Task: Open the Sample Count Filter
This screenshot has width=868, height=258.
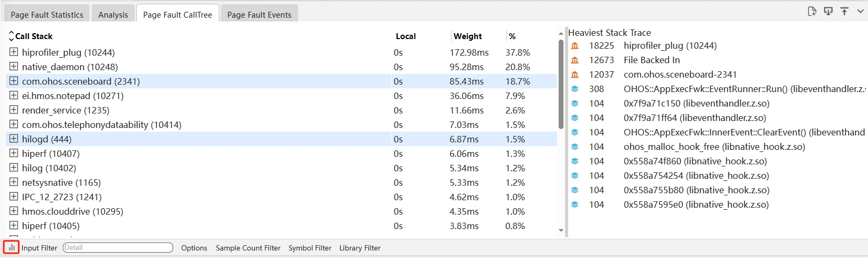Action: click(248, 248)
